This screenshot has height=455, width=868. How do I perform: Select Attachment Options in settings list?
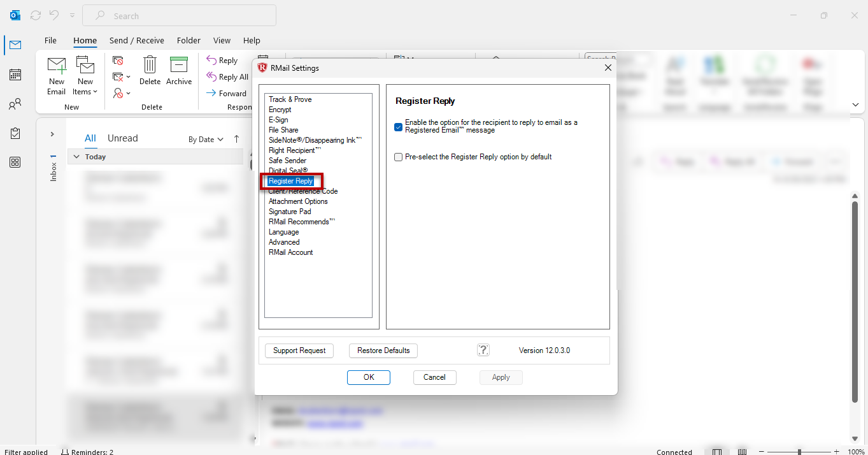[298, 201]
